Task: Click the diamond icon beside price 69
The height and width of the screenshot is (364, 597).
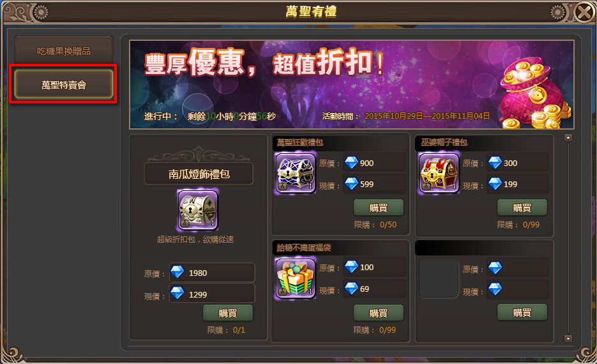Action: [351, 288]
